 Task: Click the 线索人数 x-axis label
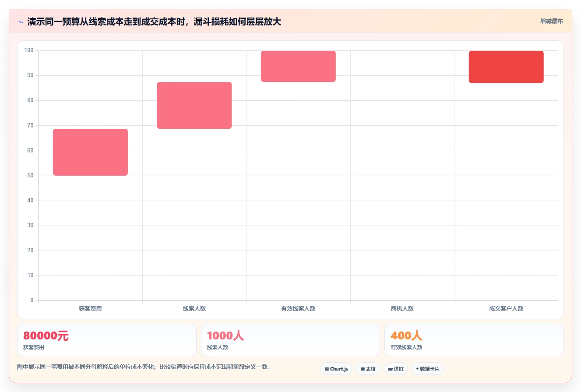point(194,308)
